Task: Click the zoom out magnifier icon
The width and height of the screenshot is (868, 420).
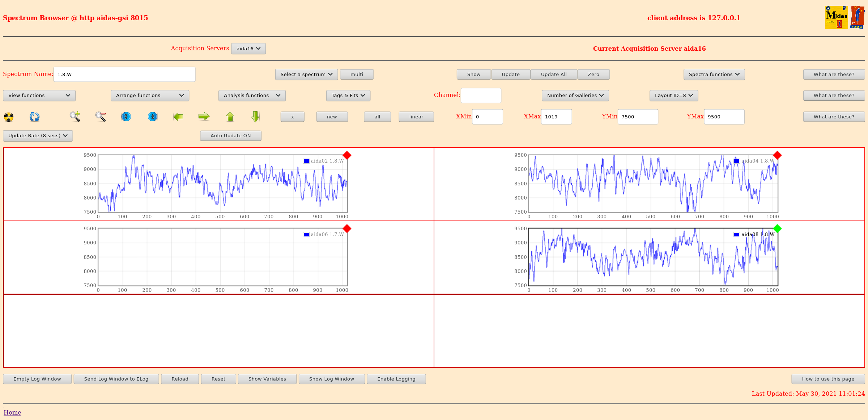Action: (101, 117)
